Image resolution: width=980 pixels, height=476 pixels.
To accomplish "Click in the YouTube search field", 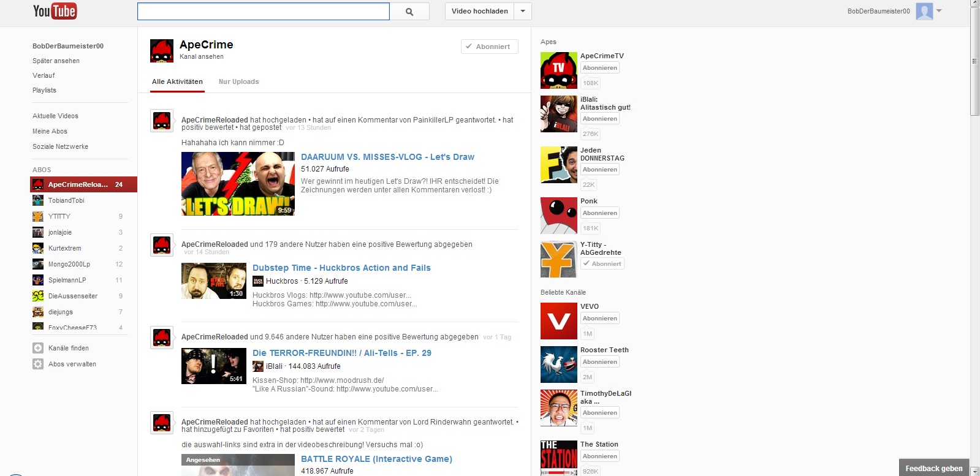I will tap(264, 12).
